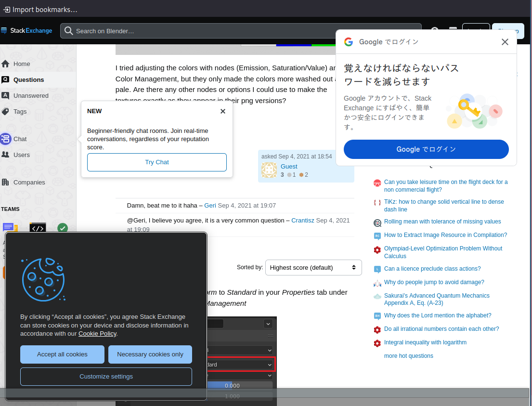
Task: Click the Search on Blender field
Action: point(241,31)
